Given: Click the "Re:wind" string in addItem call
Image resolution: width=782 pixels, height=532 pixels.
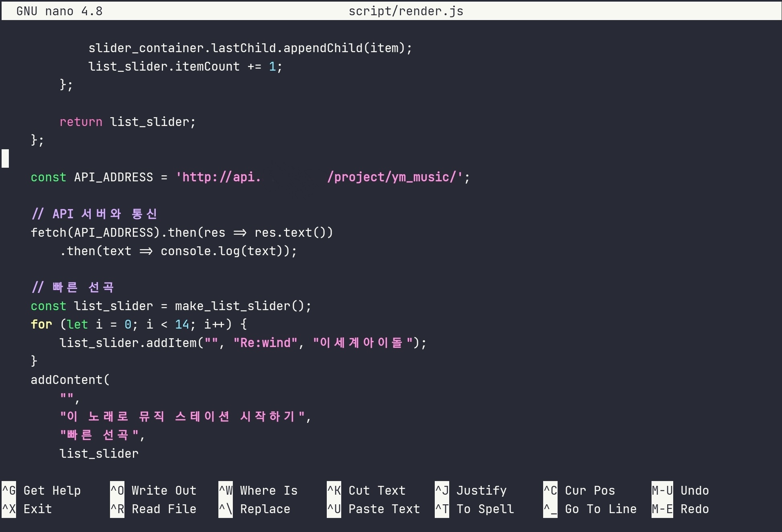Looking at the screenshot, I should pos(265,343).
